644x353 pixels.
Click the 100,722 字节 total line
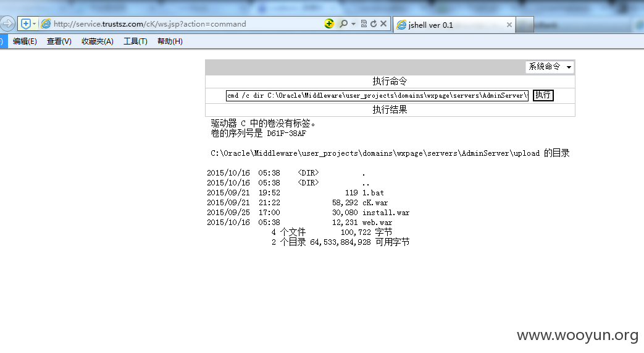click(366, 232)
